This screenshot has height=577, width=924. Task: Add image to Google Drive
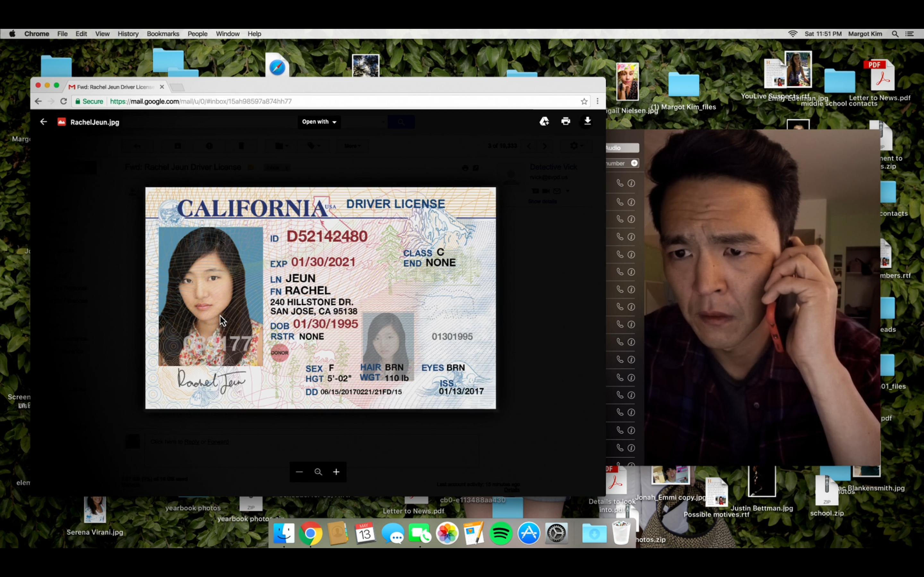coord(544,121)
